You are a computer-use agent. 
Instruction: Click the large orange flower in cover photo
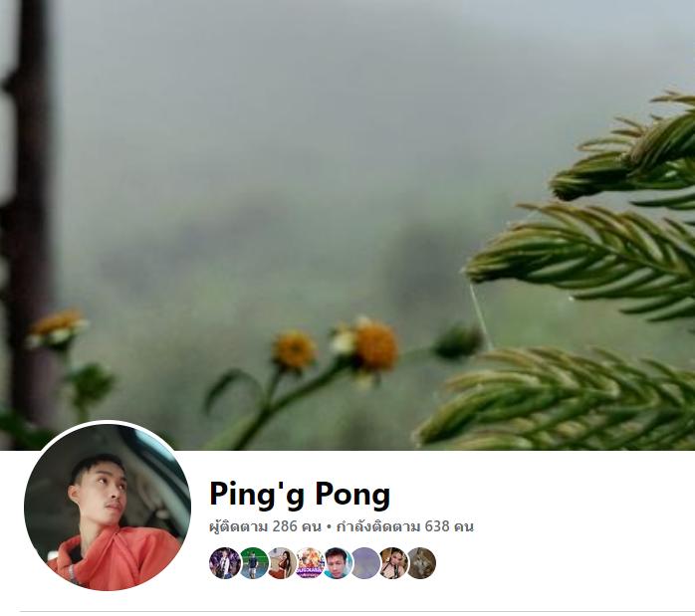(375, 346)
